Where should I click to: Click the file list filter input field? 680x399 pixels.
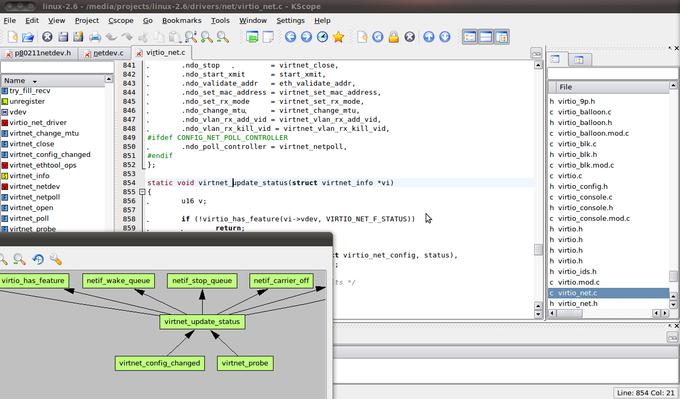tap(613, 73)
